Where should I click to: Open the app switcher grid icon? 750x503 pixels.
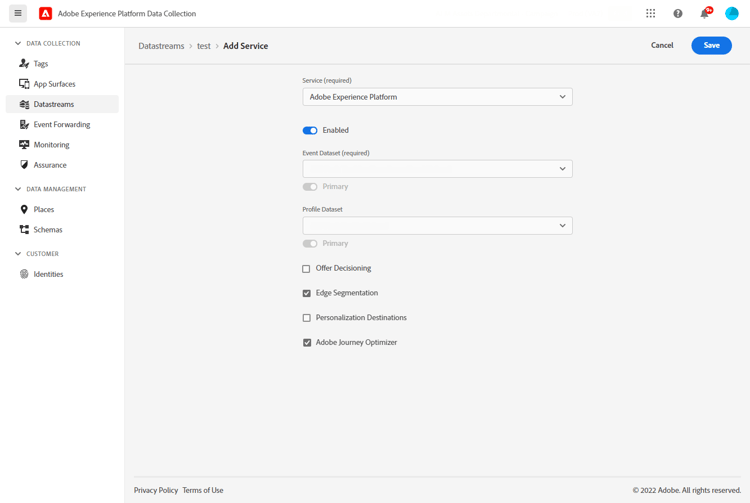point(651,13)
